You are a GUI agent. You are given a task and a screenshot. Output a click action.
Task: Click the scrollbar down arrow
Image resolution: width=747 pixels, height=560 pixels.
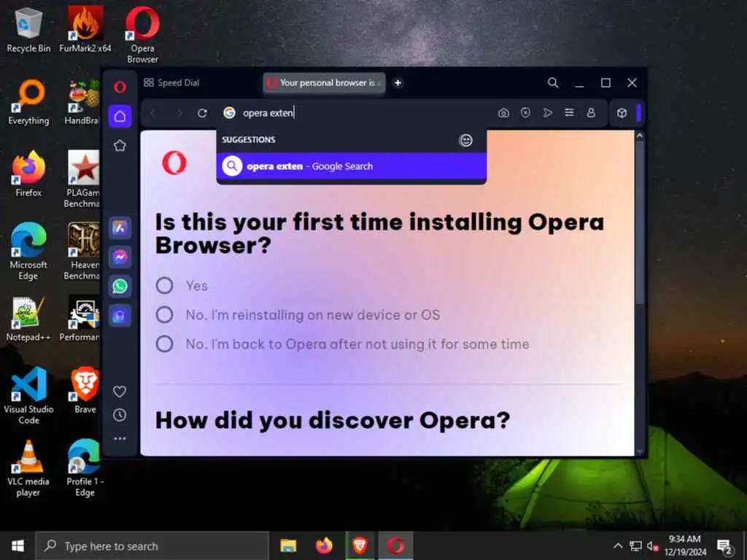(639, 451)
